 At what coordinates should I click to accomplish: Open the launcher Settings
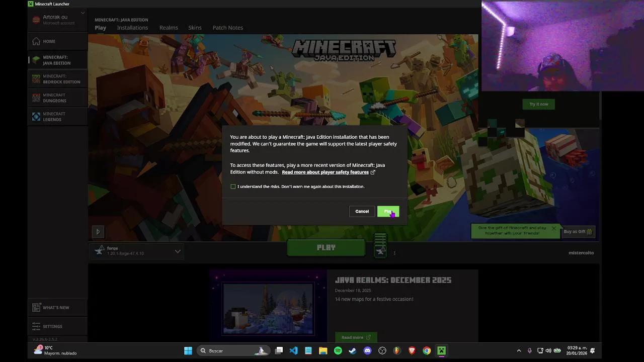pyautogui.click(x=52, y=326)
